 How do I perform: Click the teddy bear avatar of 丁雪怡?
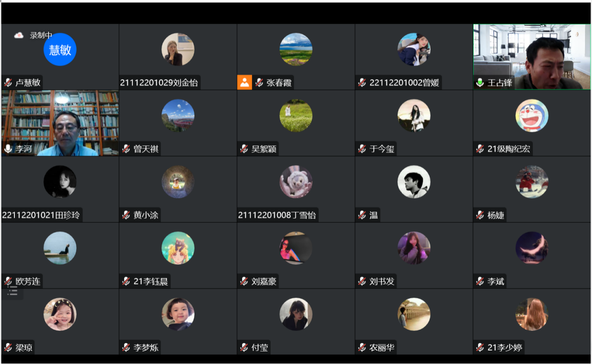point(296,182)
